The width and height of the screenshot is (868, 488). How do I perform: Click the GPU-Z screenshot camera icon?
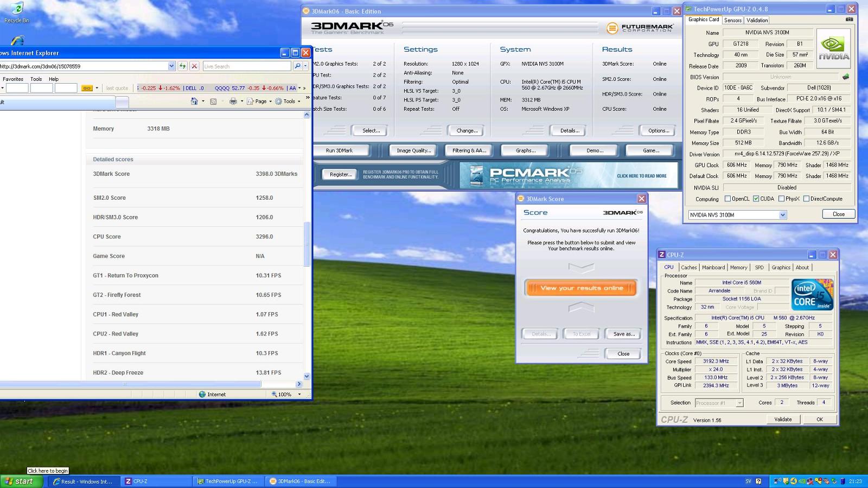[x=849, y=20]
